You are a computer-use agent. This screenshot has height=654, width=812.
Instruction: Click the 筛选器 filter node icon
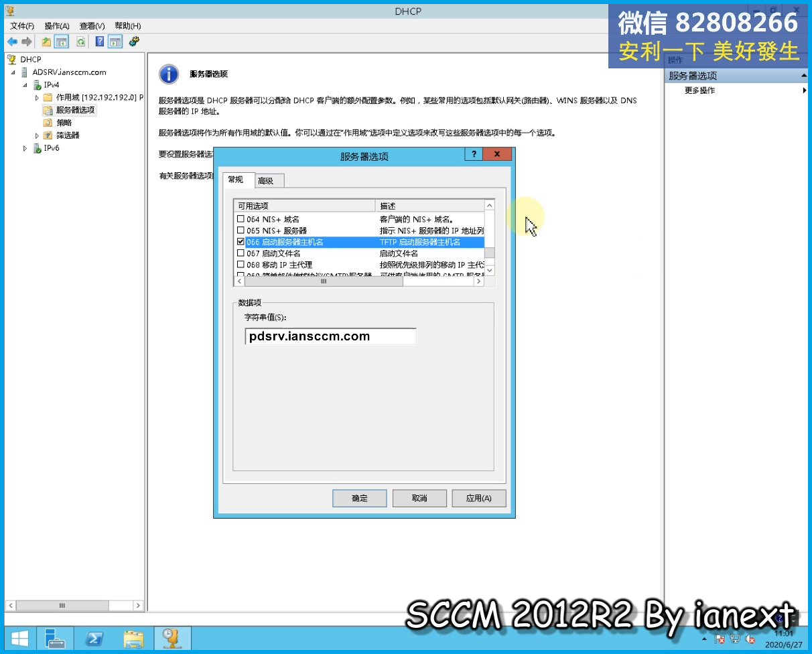[x=48, y=135]
